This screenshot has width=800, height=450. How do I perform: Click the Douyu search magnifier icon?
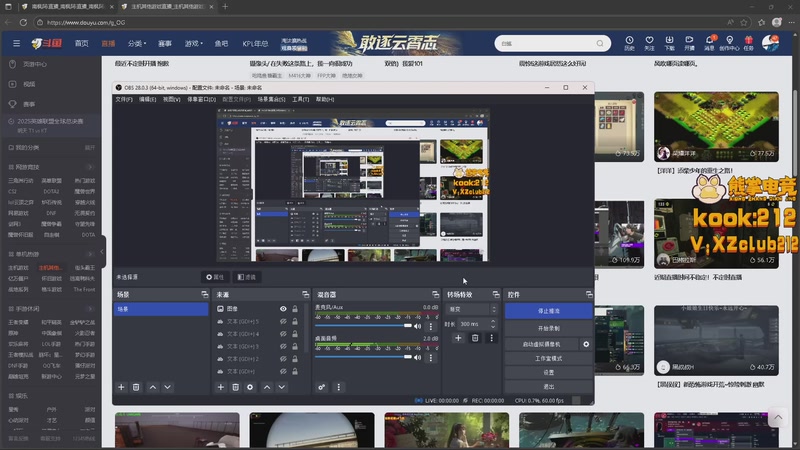pos(600,43)
